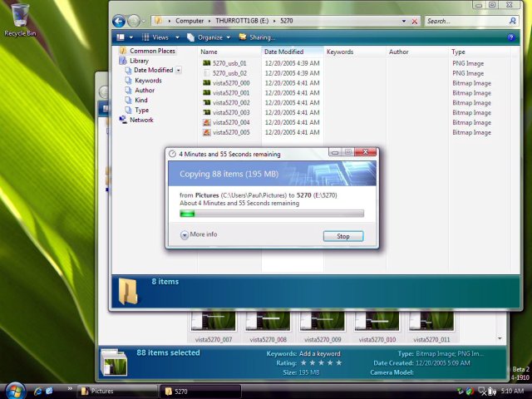Image resolution: width=532 pixels, height=399 pixels.
Task: Select the vista5270_004 bitmap file
Action: pos(230,122)
